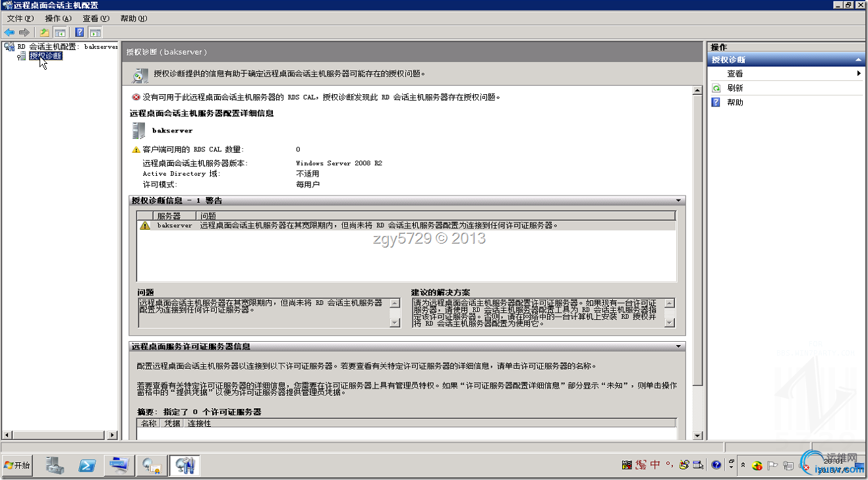Toggle the show/hide console tree toolbar icon
The width and height of the screenshot is (868, 480).
click(60, 32)
